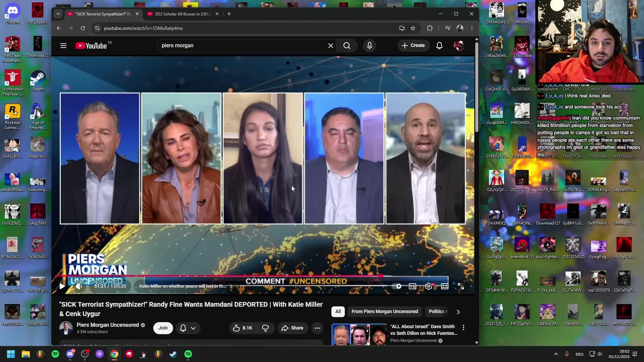This screenshot has height=362, width=644.
Task: Open the Katie Miller chapter list
Action: [186, 286]
